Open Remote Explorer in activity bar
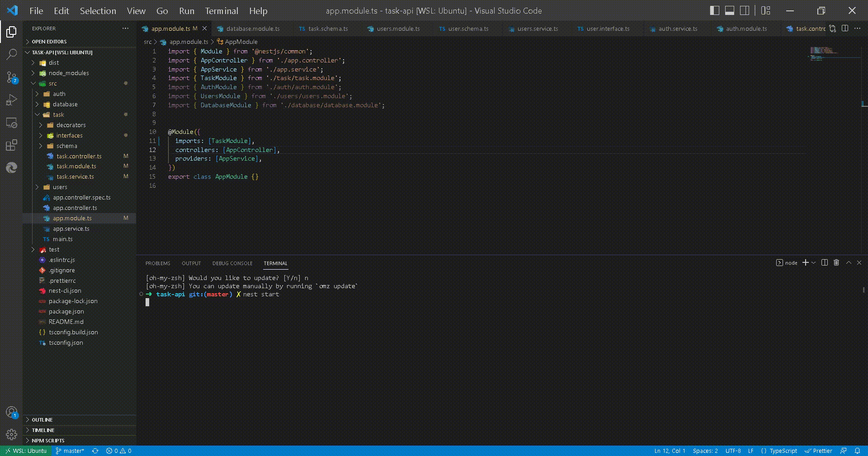This screenshot has width=868, height=456. click(x=11, y=123)
